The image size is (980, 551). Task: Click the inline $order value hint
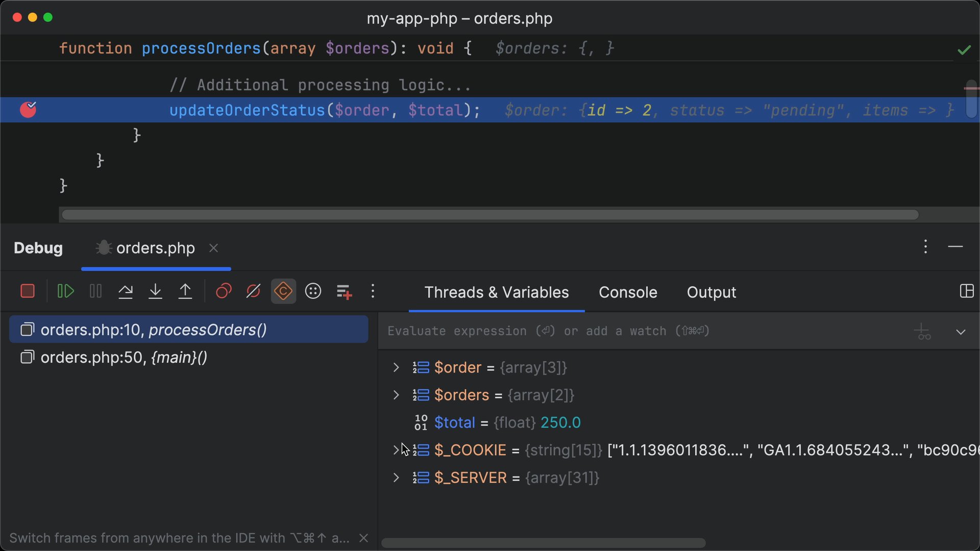(729, 110)
